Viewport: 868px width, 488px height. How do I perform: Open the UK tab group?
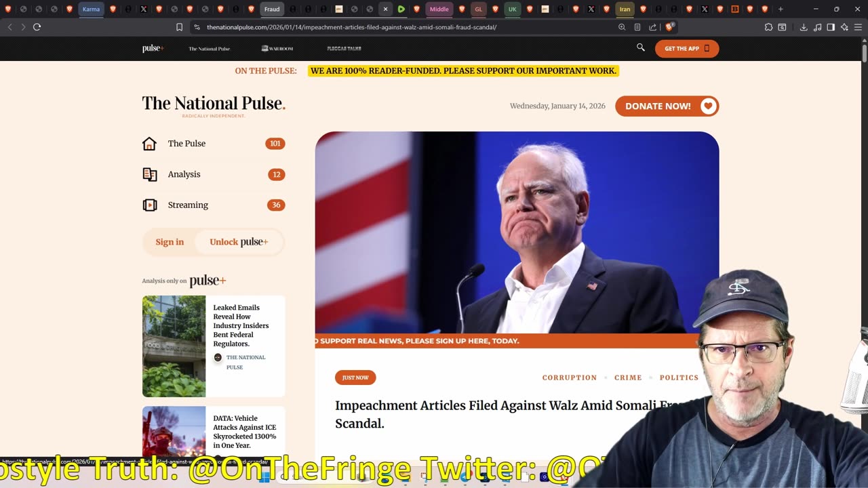[x=512, y=9]
